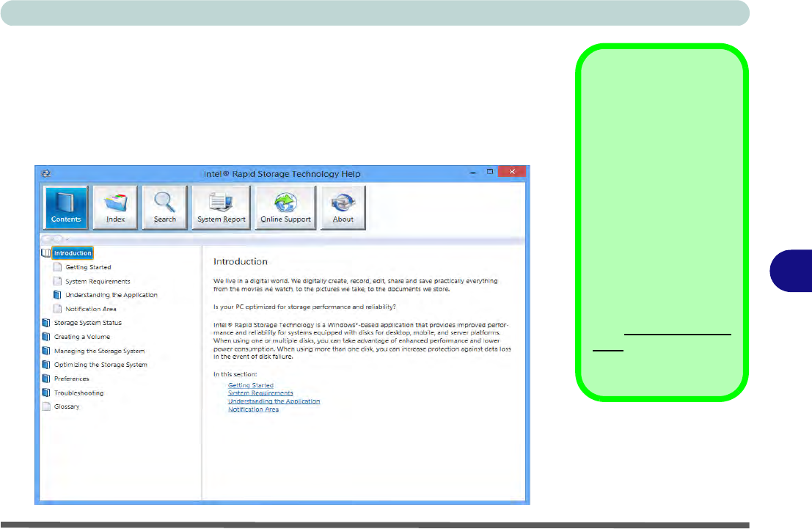Follow the System Requirements link

coord(260,393)
